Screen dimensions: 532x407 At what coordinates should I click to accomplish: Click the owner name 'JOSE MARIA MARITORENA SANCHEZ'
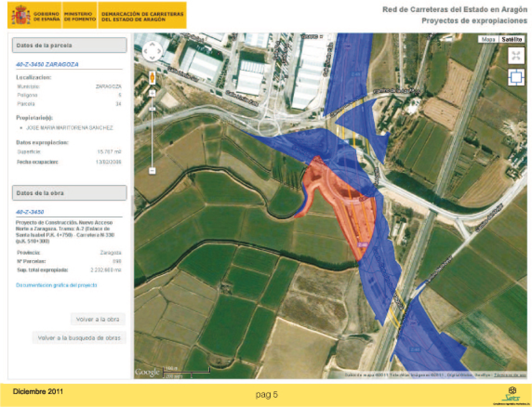tap(70, 128)
